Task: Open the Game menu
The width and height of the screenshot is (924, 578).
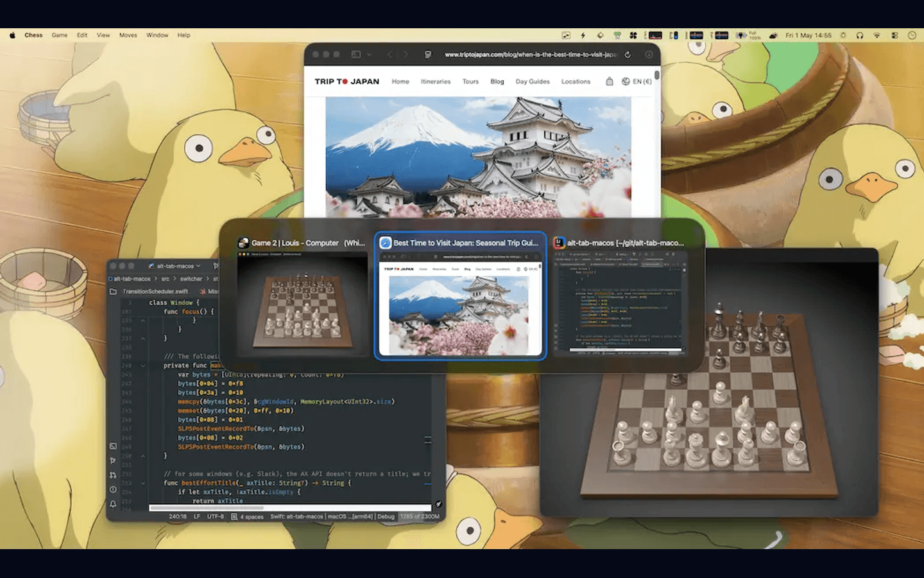Action: (x=60, y=35)
